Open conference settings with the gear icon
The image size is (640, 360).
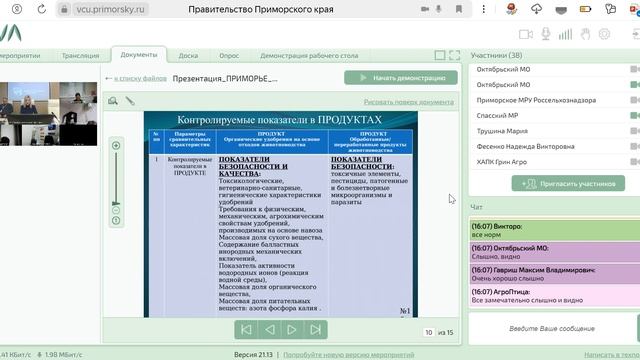(x=604, y=34)
